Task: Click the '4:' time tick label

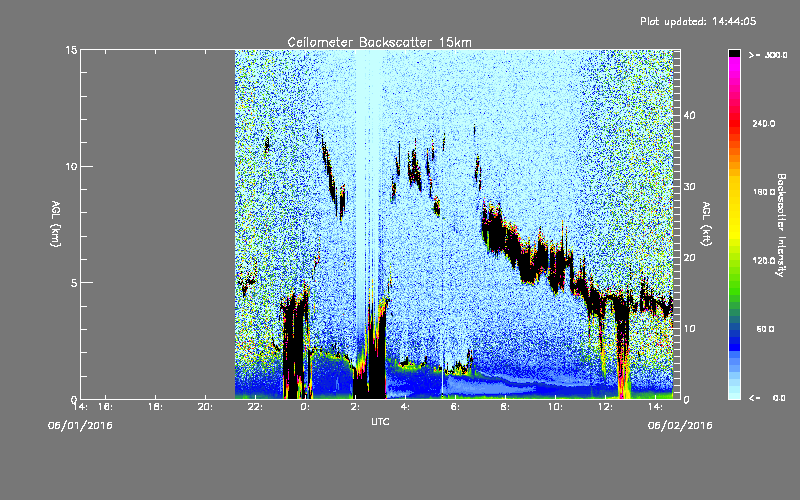Action: [405, 407]
